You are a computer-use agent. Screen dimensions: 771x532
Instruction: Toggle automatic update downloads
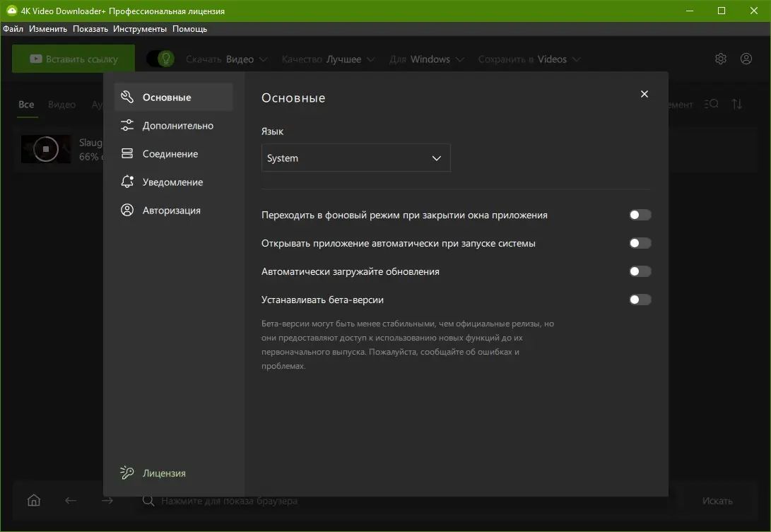click(640, 271)
